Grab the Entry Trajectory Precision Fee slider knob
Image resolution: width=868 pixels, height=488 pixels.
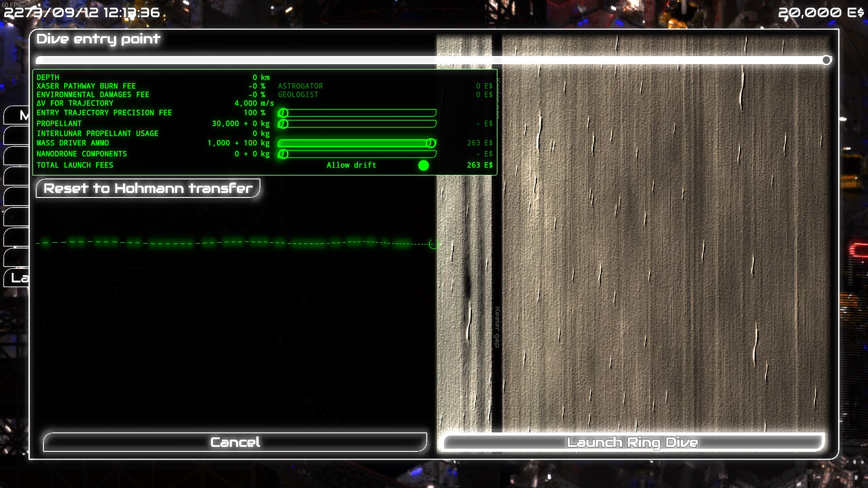tap(283, 113)
